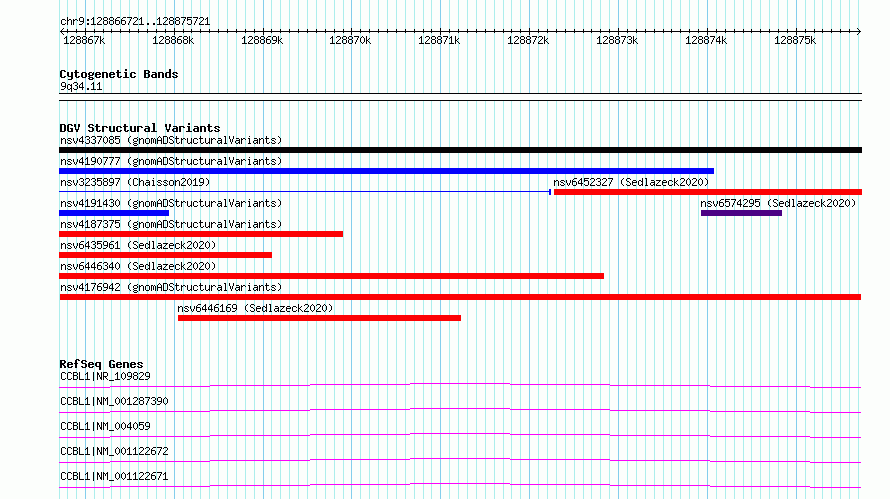Click the chr9:128866721..128875721 coordinate label
The width and height of the screenshot is (890, 499).
click(x=135, y=21)
